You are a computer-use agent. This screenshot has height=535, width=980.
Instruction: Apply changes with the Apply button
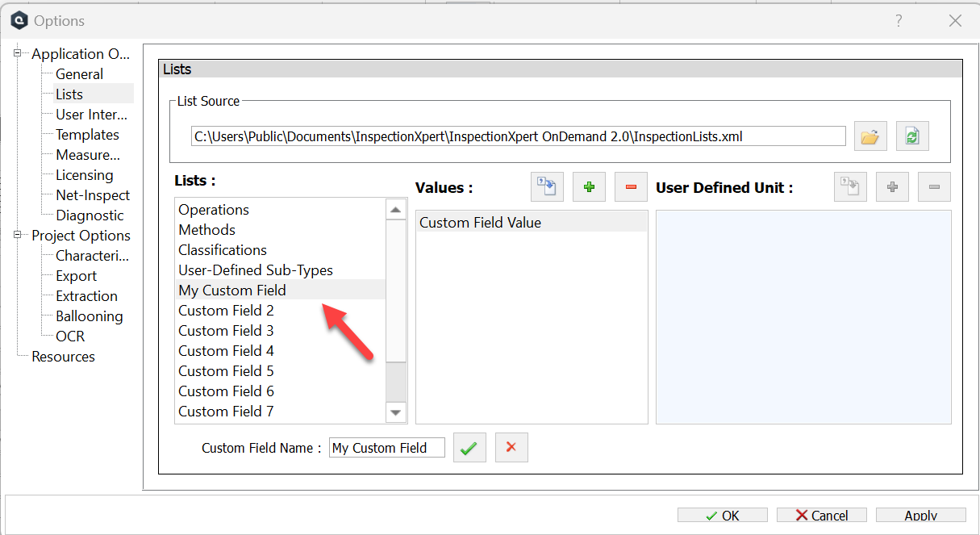920,515
